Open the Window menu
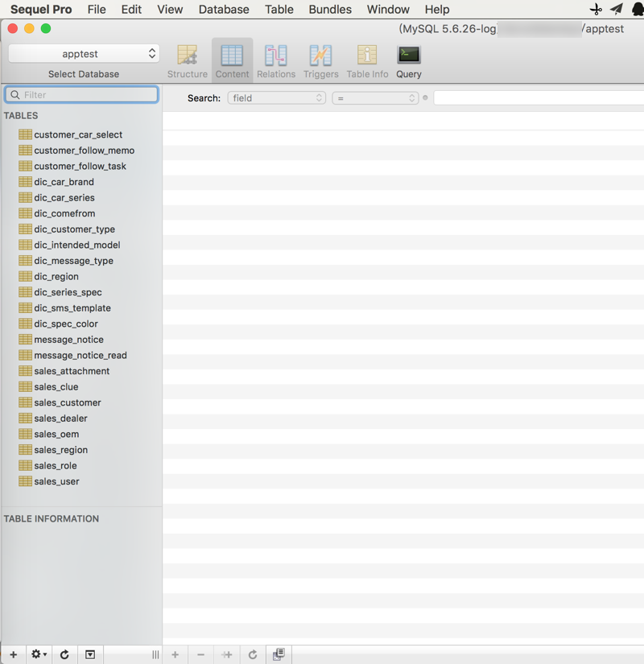Screen dimensions: 644x664 pyautogui.click(x=388, y=10)
